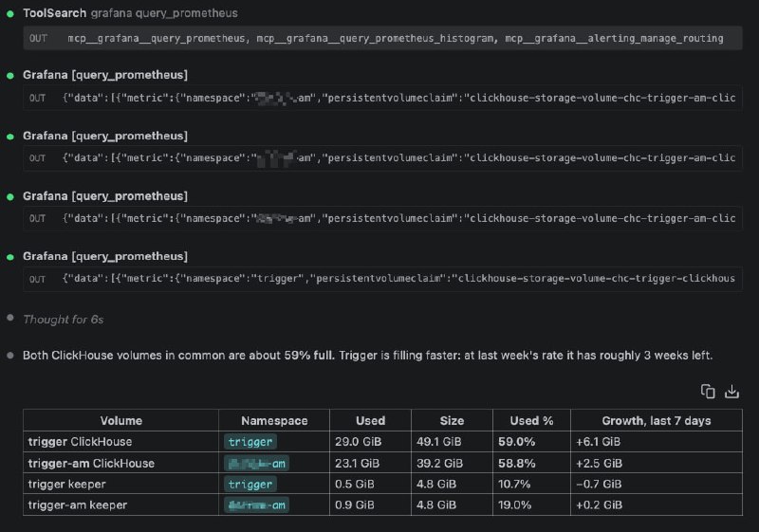Click the '58.8%' used percentage
The height and width of the screenshot is (532, 759).
pos(516,464)
